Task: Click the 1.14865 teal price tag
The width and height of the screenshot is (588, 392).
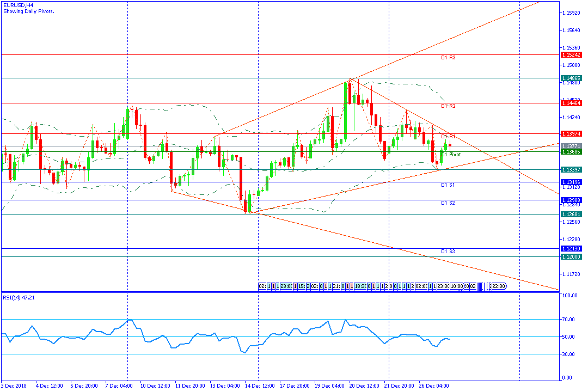Action: (x=572, y=78)
